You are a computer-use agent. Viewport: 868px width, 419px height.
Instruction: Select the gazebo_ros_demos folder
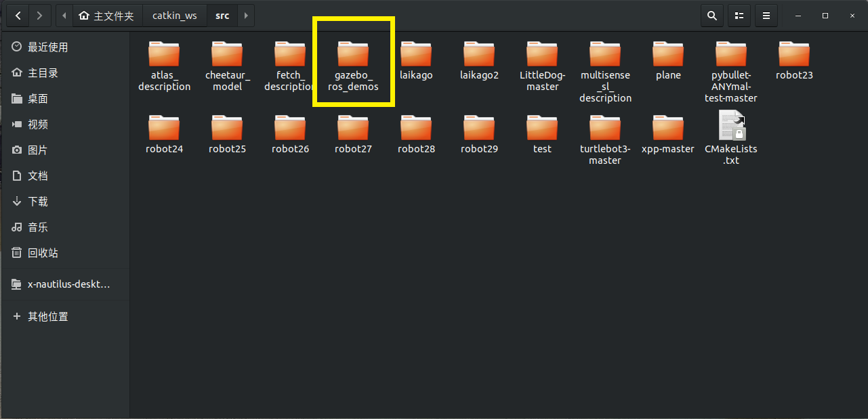(353, 66)
